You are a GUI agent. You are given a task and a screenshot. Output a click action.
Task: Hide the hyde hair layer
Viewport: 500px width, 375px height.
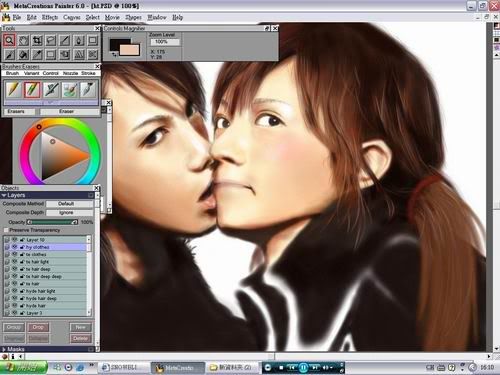15,305
